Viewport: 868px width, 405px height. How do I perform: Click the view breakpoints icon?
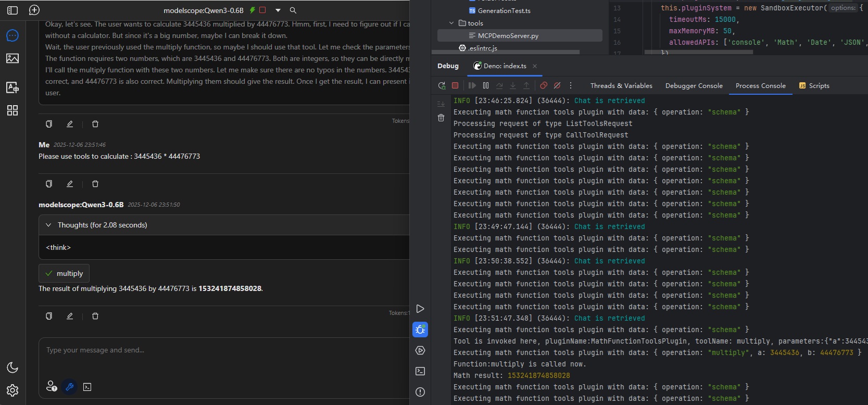(544, 86)
